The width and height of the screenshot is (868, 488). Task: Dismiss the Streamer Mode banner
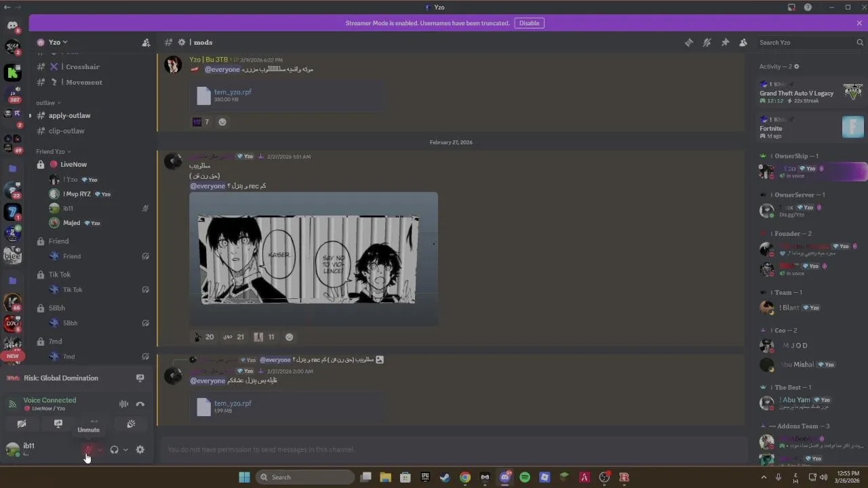[859, 23]
